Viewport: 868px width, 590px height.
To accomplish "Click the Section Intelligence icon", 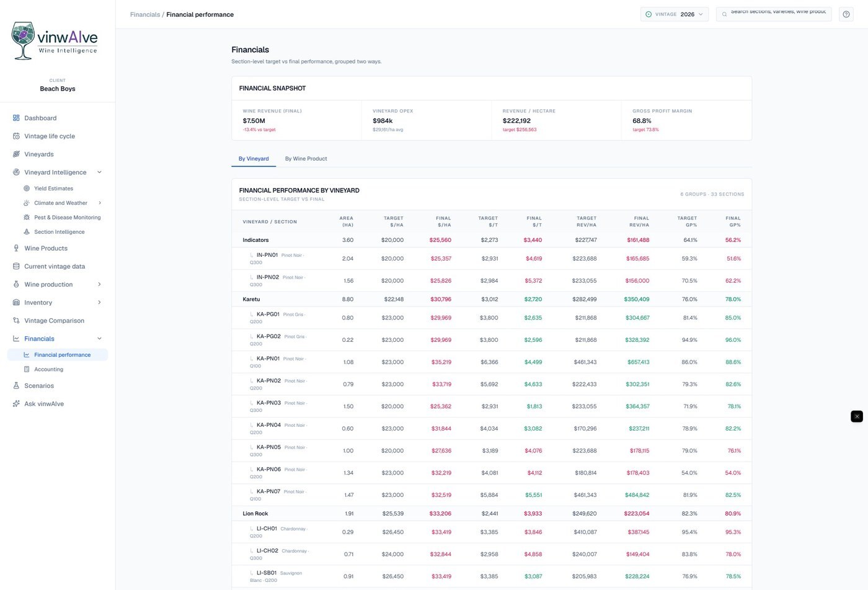I will click(27, 231).
